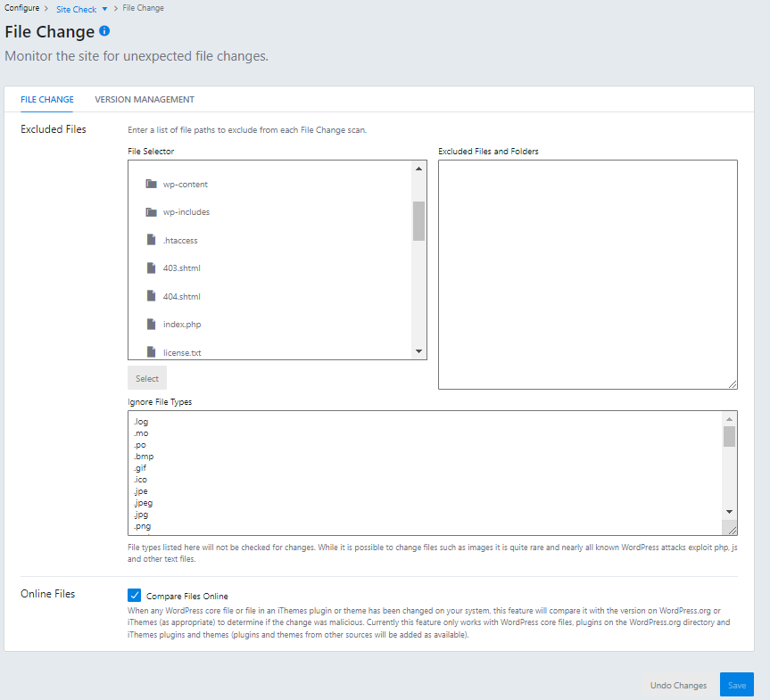Click the license.txt file icon
The width and height of the screenshot is (770, 700).
click(152, 351)
